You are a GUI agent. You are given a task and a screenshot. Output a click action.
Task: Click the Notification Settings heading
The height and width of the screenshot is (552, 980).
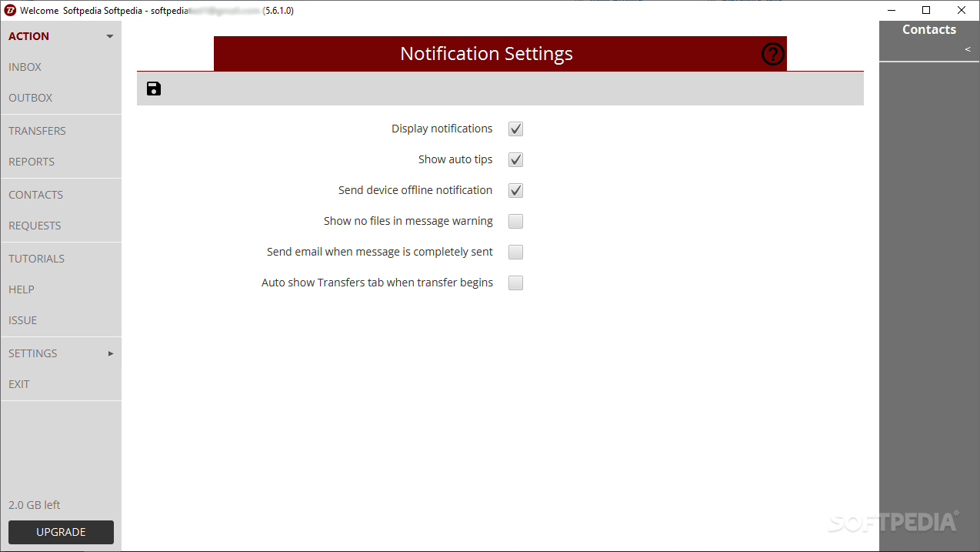(x=486, y=54)
